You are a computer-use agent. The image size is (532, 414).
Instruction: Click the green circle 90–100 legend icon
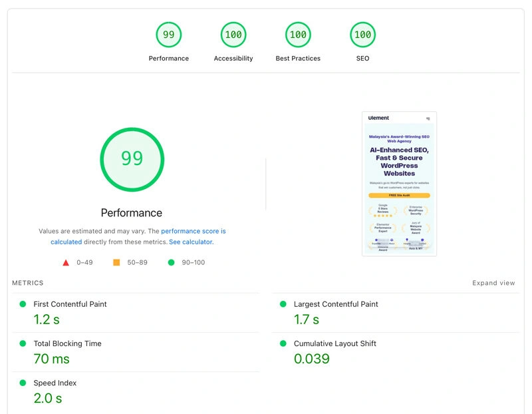[x=172, y=262]
